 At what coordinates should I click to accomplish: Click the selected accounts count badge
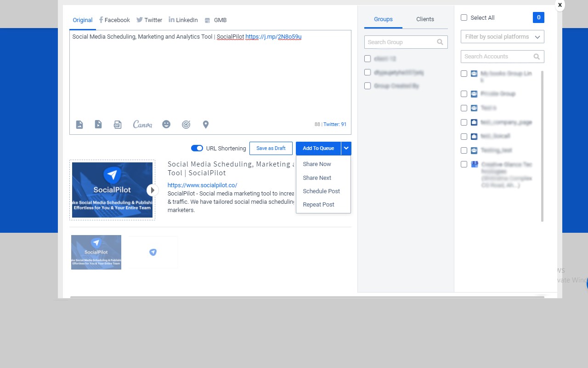coord(538,17)
